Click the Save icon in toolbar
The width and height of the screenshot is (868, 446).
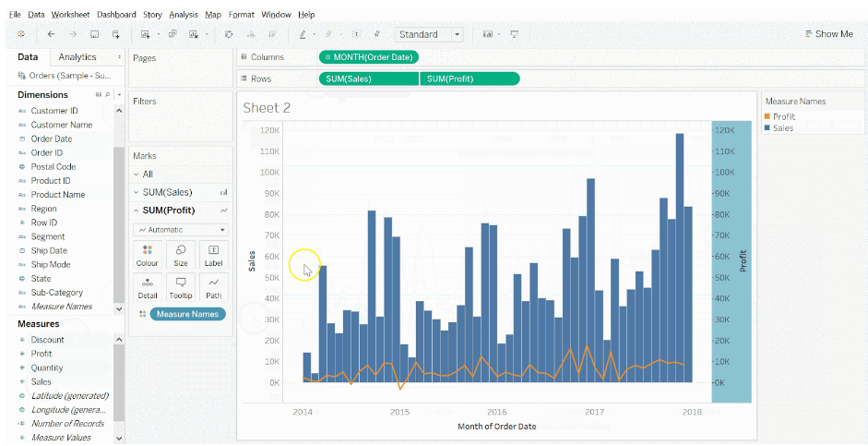(94, 34)
